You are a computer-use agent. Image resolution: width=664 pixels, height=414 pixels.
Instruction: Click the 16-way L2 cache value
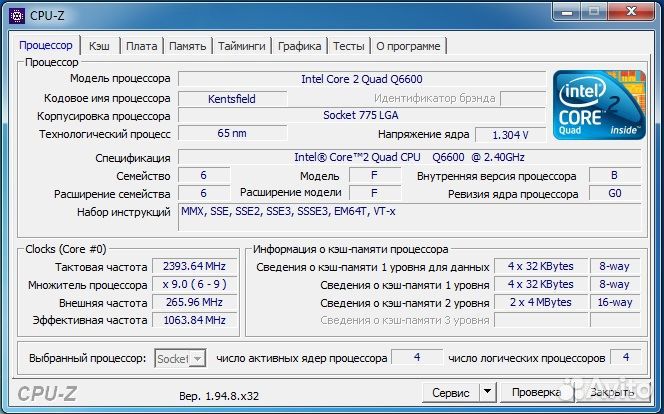point(614,302)
